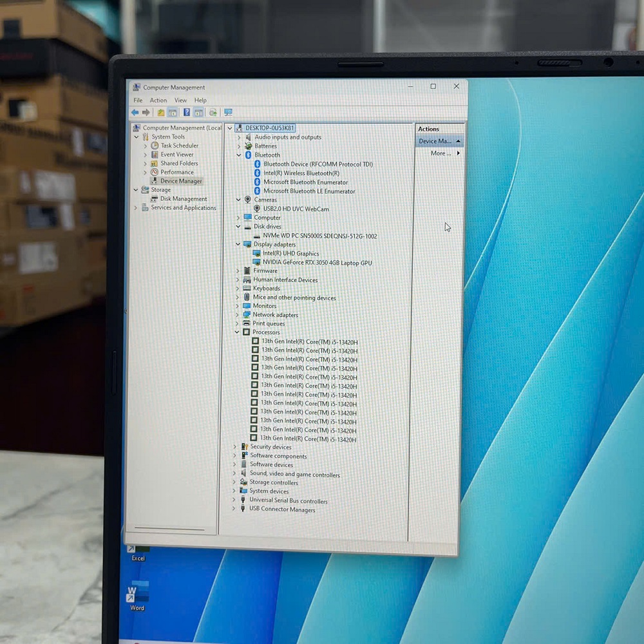This screenshot has height=644, width=644.
Task: Click More Actions in Actions pane
Action: click(440, 153)
